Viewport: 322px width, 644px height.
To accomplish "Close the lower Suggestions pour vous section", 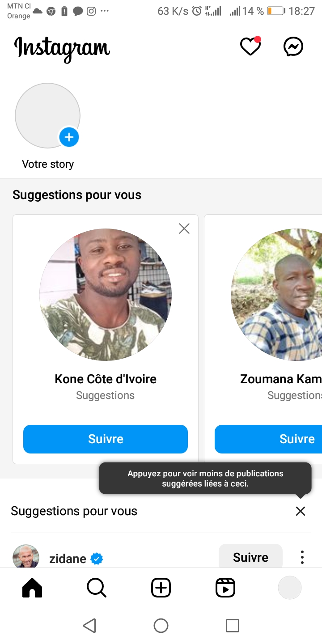I will [301, 511].
